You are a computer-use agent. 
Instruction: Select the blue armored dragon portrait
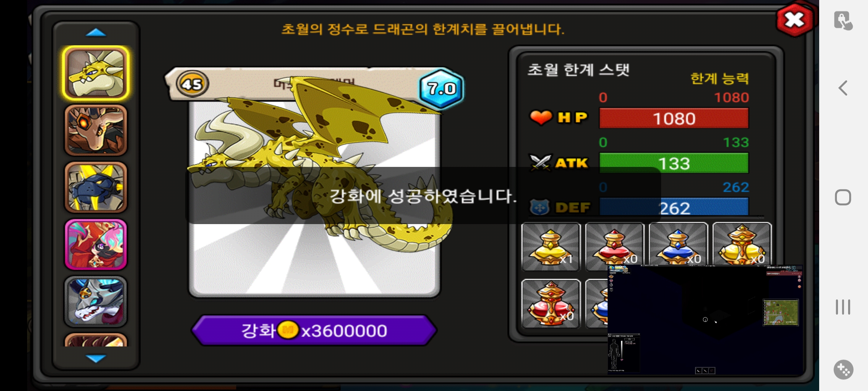coord(96,187)
